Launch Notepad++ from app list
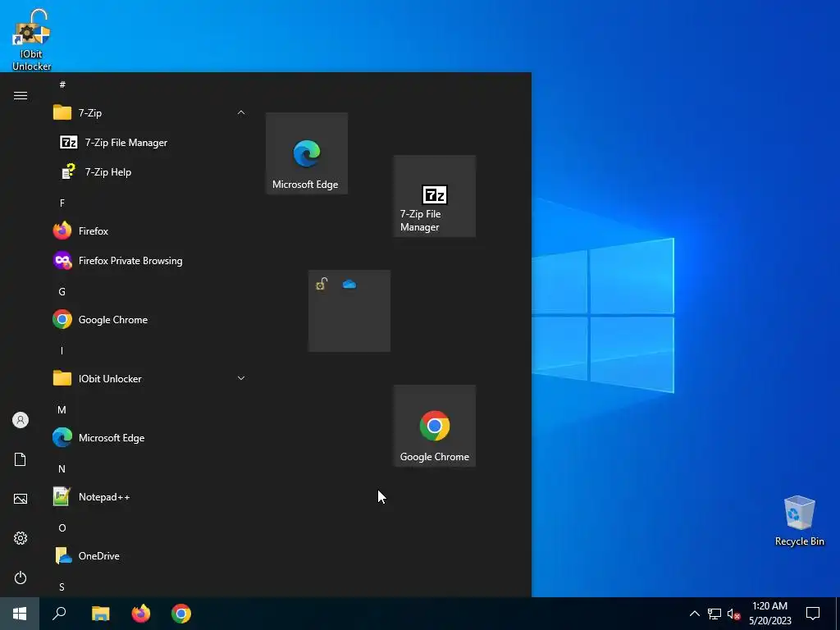The width and height of the screenshot is (840, 630). (150, 496)
